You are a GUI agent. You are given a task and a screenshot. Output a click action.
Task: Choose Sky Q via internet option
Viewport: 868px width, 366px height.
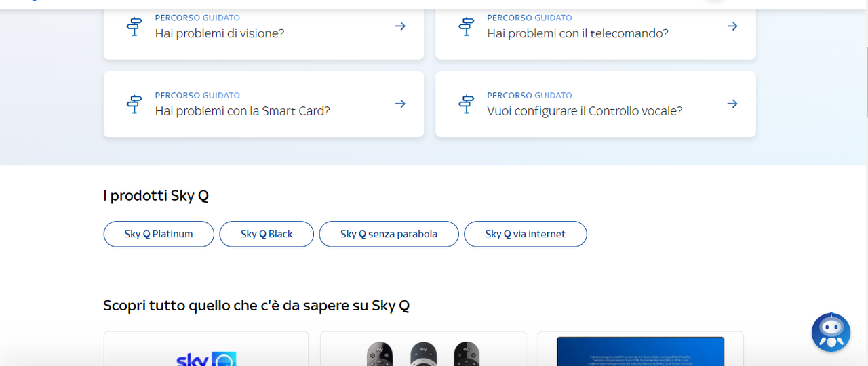coord(526,234)
